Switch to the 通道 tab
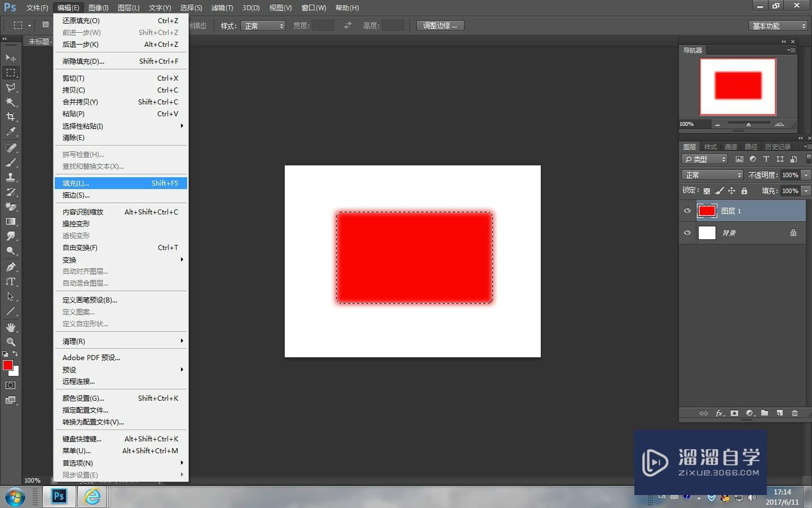 click(730, 147)
